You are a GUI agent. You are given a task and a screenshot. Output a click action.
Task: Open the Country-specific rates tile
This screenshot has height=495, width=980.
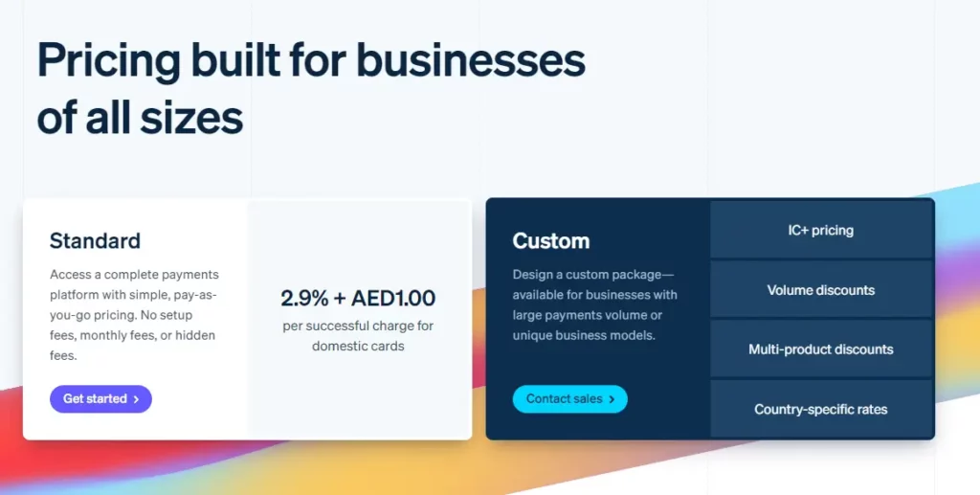(x=821, y=410)
